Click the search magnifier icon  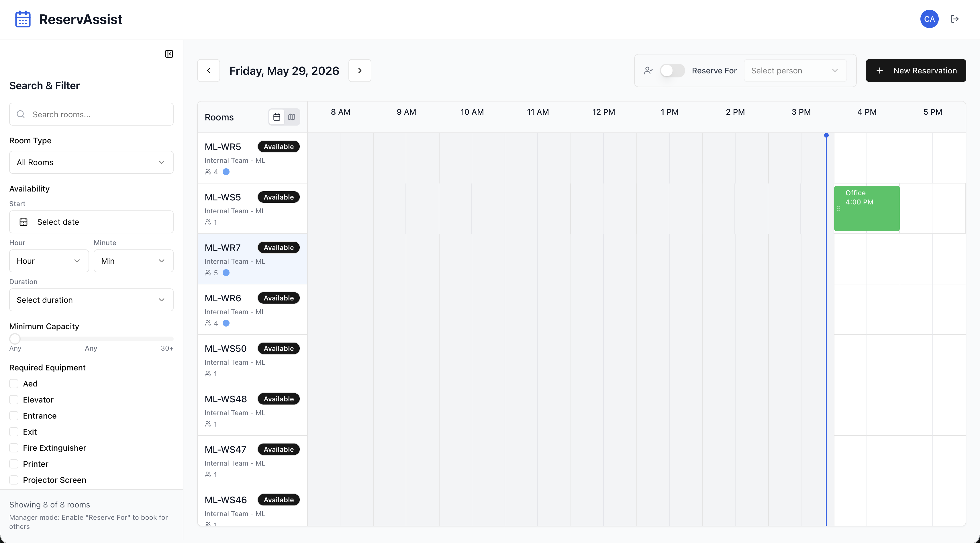(21, 114)
